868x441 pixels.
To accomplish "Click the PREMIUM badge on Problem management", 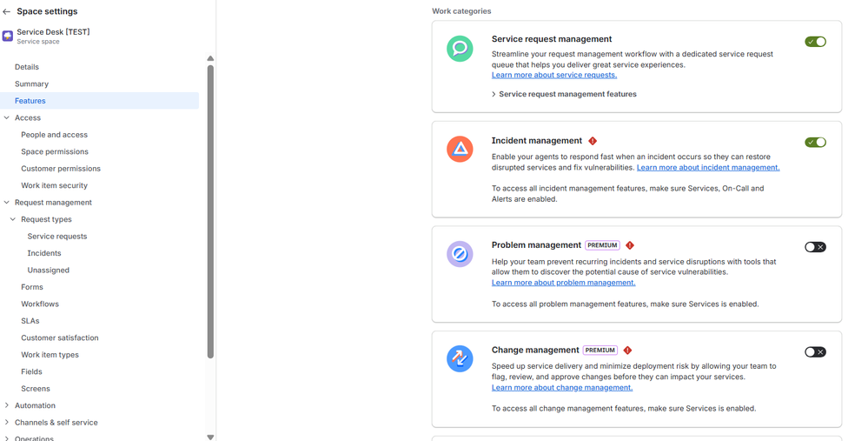I will pyautogui.click(x=602, y=245).
